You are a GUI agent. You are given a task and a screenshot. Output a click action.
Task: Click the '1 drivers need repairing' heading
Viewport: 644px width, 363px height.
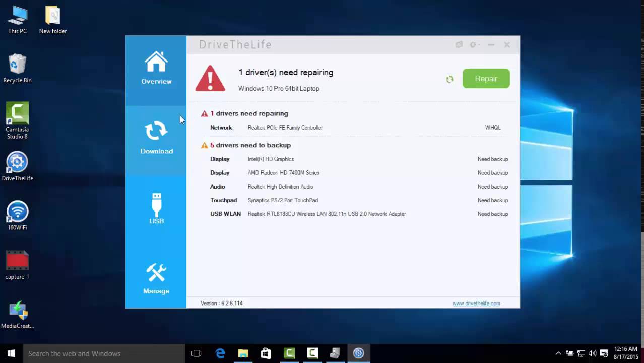pyautogui.click(x=249, y=113)
